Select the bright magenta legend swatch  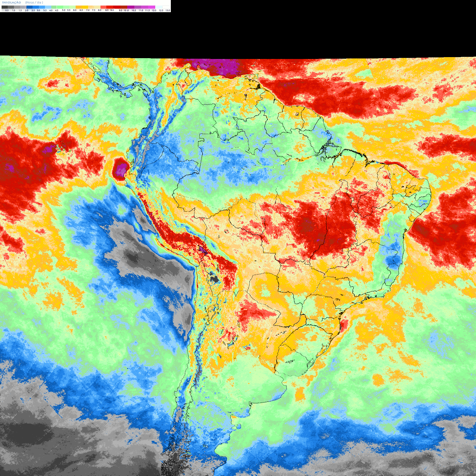coord(152,7)
